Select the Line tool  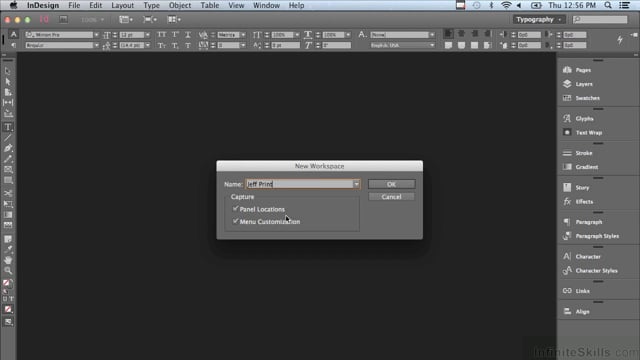(x=8, y=138)
